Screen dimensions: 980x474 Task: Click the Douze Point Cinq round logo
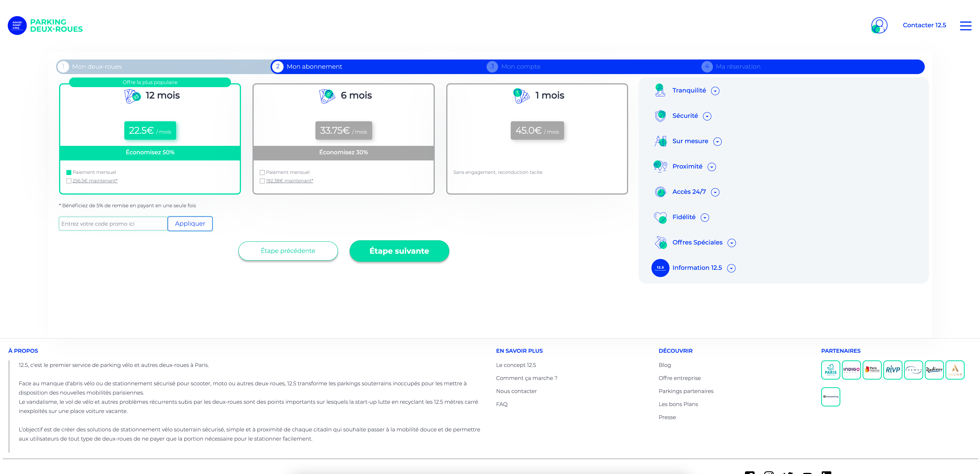click(x=17, y=26)
